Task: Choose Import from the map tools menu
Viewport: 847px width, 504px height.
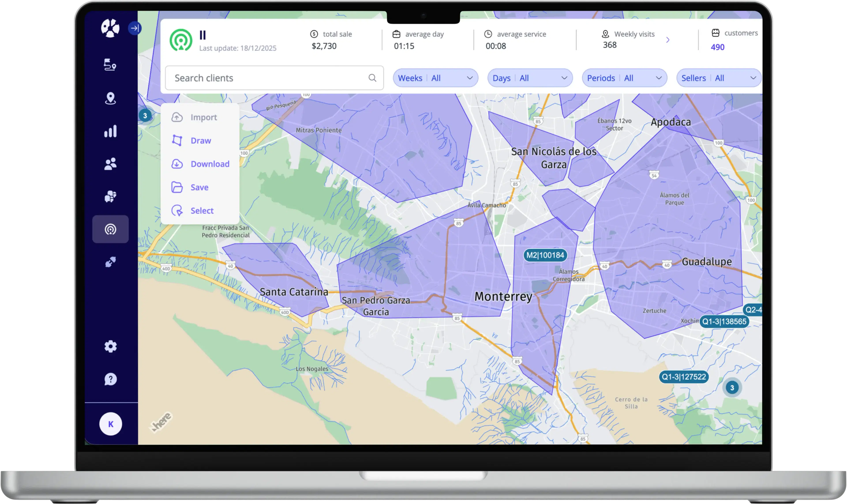Action: pos(201,117)
